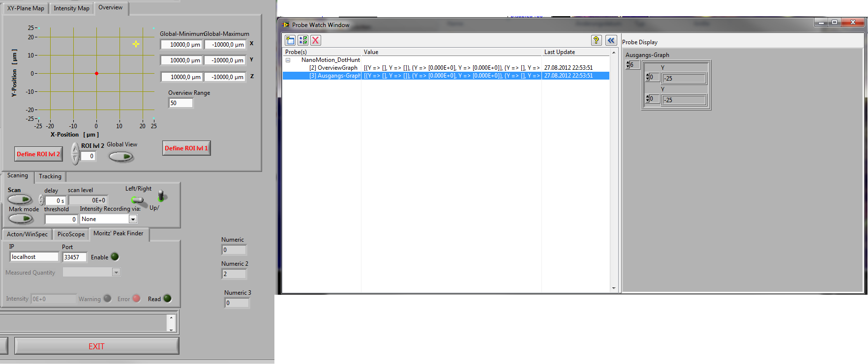Select the Overview tab

[111, 8]
